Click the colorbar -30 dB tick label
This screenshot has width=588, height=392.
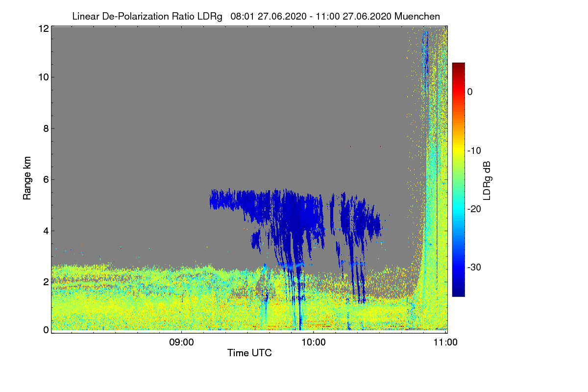pyautogui.click(x=475, y=268)
